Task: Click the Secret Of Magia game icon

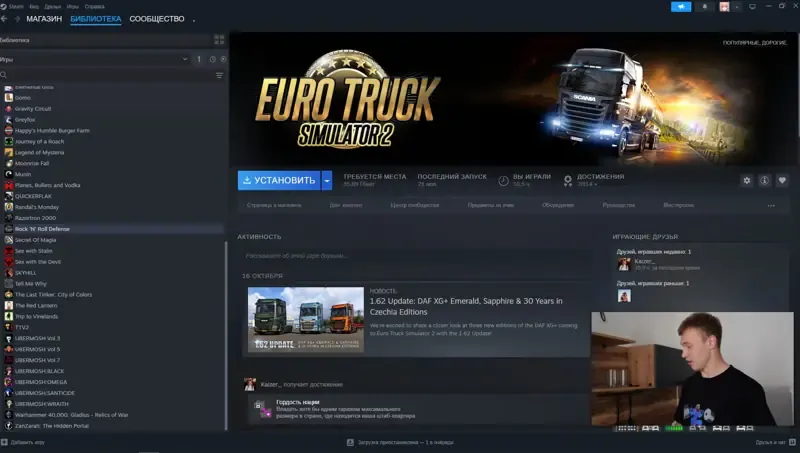Action: click(9, 240)
